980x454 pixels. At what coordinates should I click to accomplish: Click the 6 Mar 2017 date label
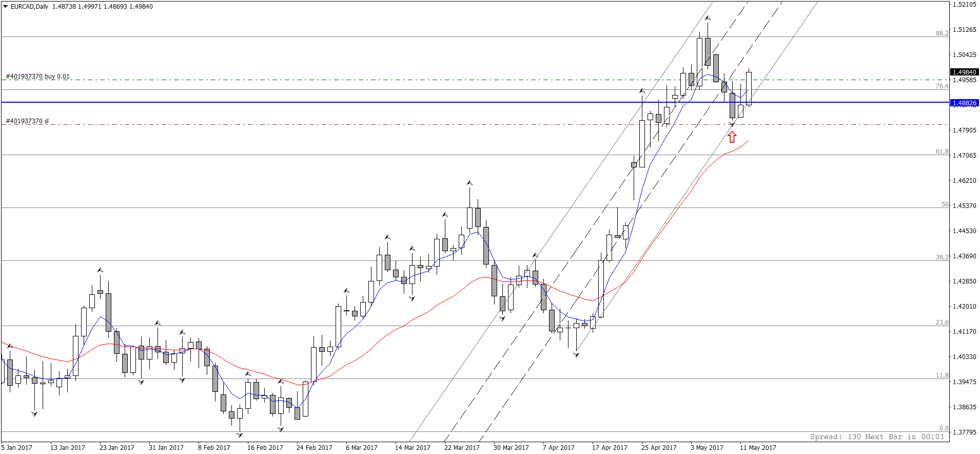coord(362,448)
